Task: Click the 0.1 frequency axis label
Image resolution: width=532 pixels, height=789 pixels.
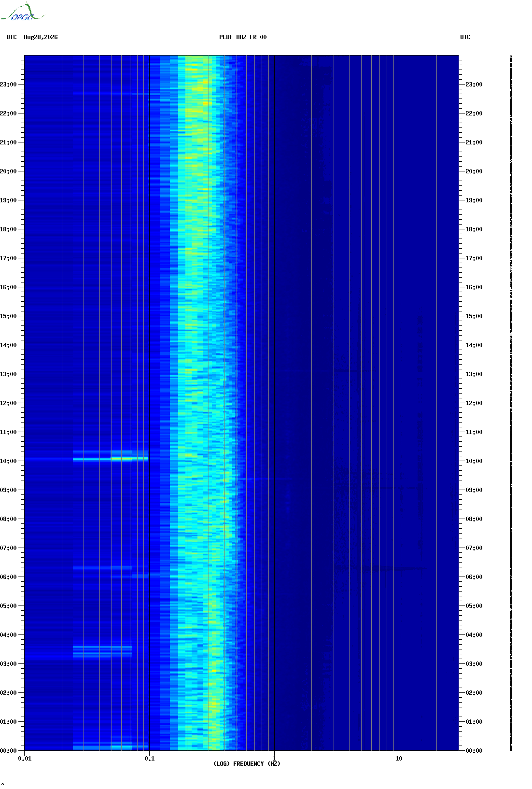Action: coord(150,759)
